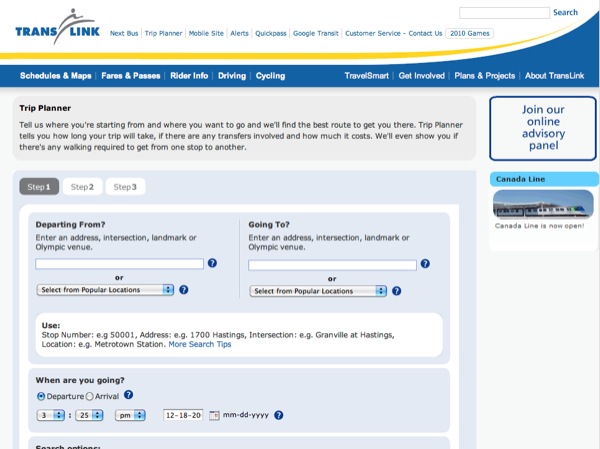Open the Schedules & Maps menu

coord(55,75)
